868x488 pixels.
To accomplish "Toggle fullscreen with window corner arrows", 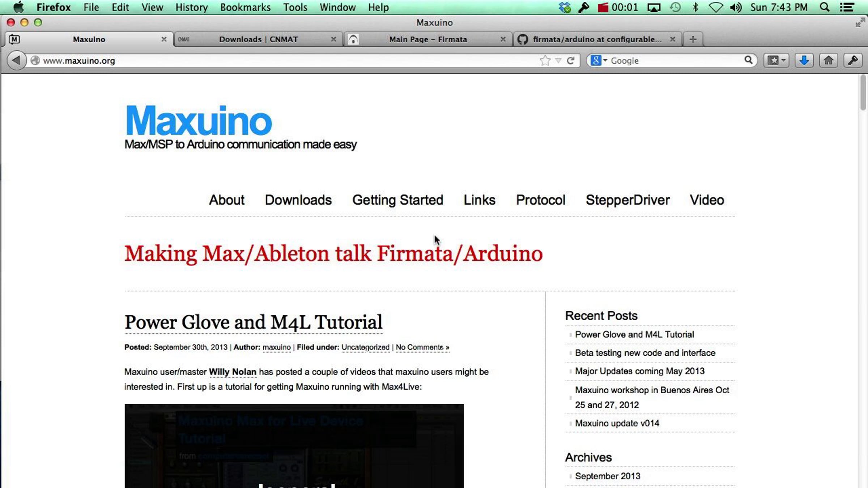I will (x=860, y=23).
